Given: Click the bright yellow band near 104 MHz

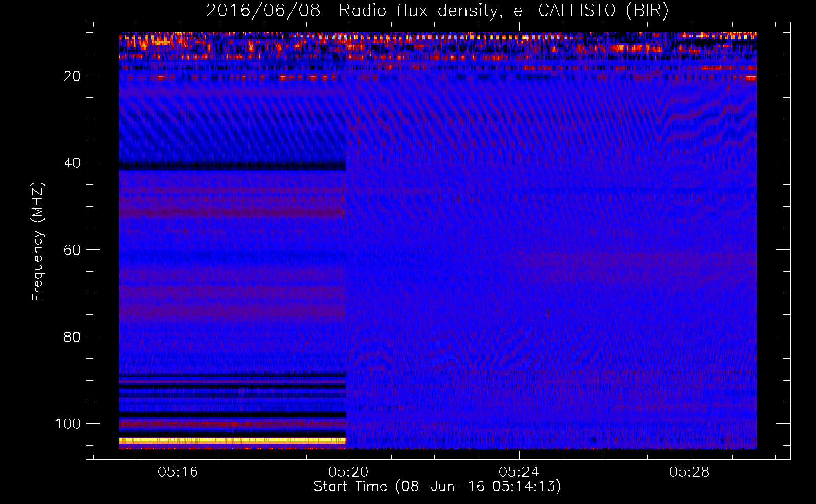Looking at the screenshot, I should 232,440.
